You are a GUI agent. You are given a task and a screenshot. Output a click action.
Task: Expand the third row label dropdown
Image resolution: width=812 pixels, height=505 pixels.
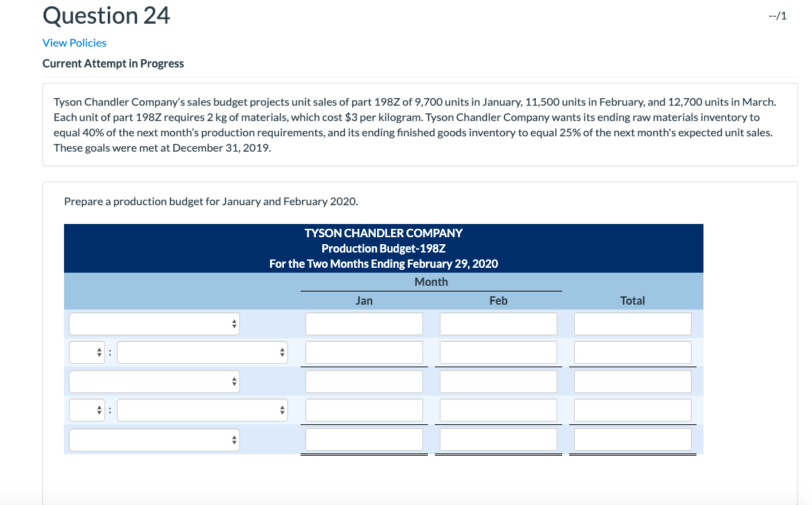pyautogui.click(x=154, y=380)
